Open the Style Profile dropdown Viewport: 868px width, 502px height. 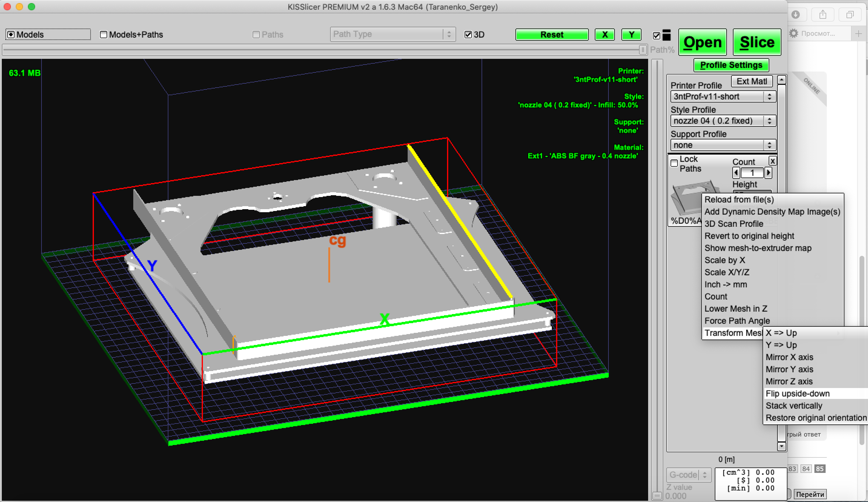pos(723,121)
